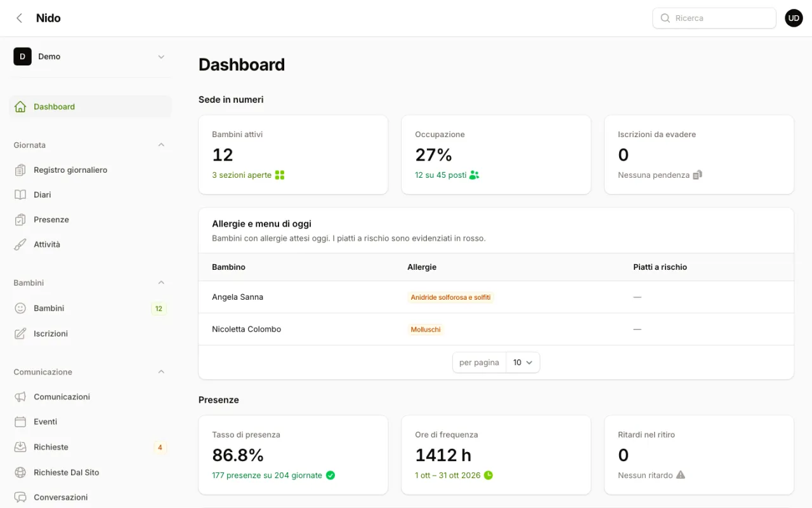Click the Bambini count badge showing 12
The height and width of the screenshot is (508, 812).
pyautogui.click(x=159, y=309)
